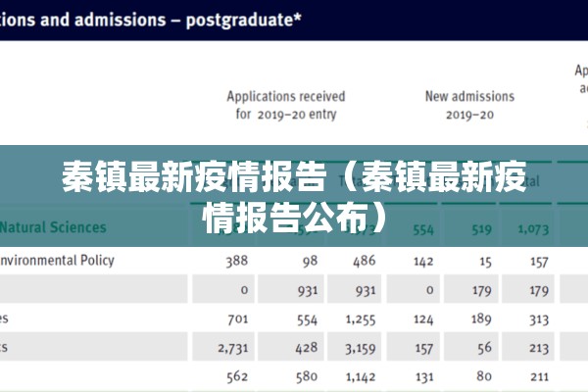Image resolution: width=588 pixels, height=392 pixels.
Task: Select the value 388 in Environmental Policy row
Action: 236,261
